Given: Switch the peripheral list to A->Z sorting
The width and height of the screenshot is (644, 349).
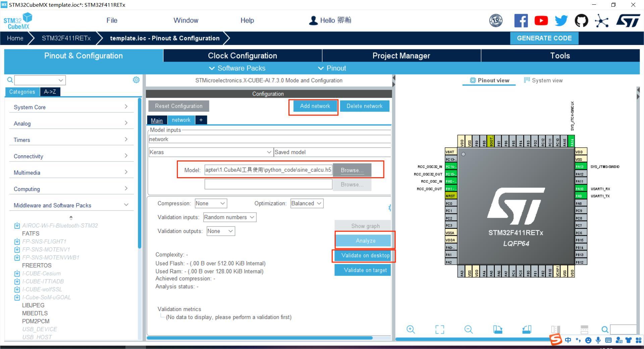Looking at the screenshot, I should 50,92.
